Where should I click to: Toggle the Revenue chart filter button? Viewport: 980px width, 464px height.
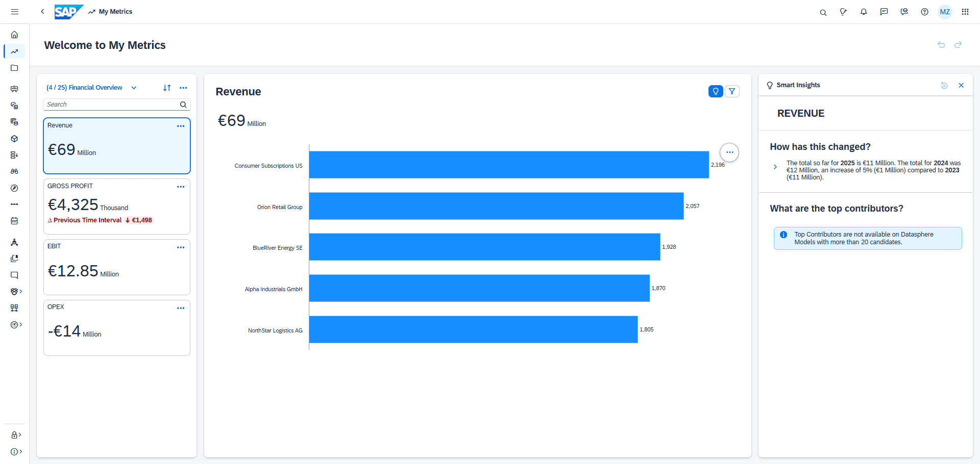tap(732, 91)
